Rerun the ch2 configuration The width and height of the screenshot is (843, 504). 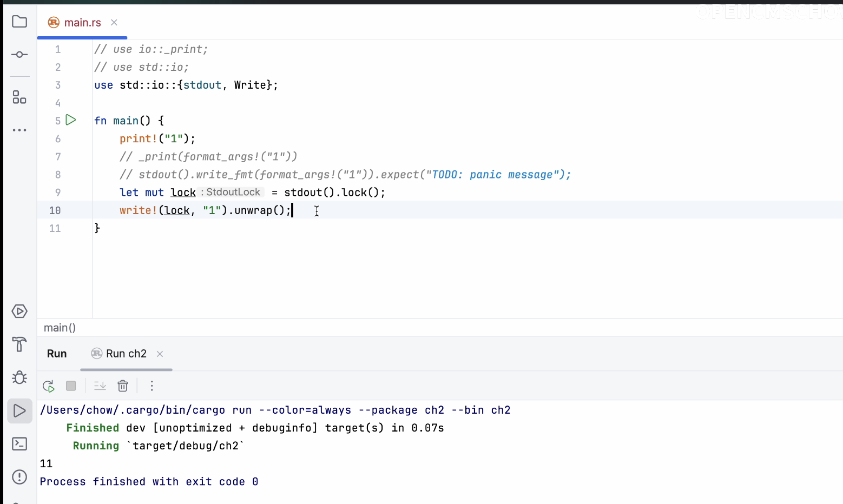[49, 386]
